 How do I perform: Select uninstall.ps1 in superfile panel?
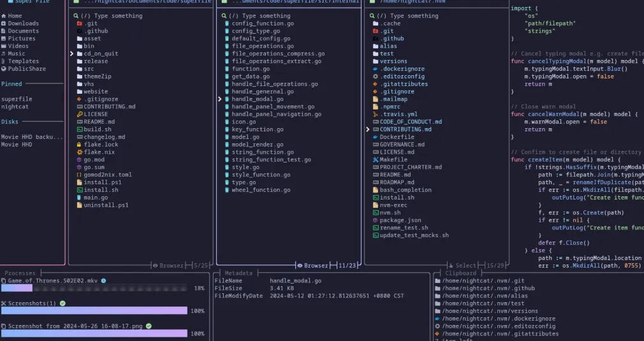click(x=106, y=205)
